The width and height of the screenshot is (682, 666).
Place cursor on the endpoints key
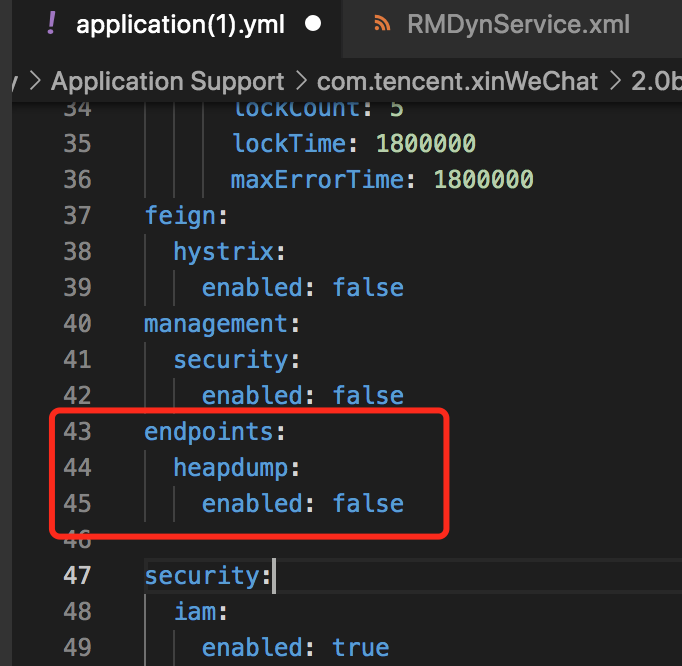point(210,432)
